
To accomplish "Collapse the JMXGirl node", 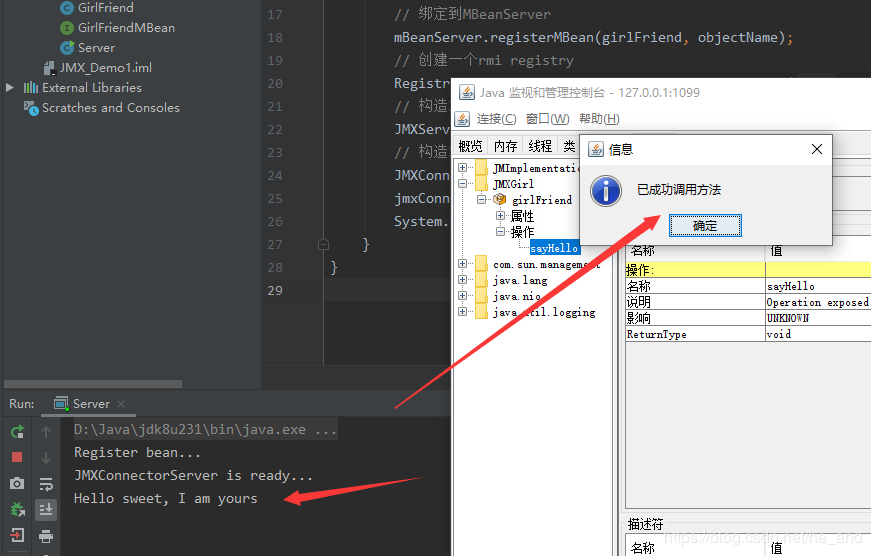I will point(462,183).
